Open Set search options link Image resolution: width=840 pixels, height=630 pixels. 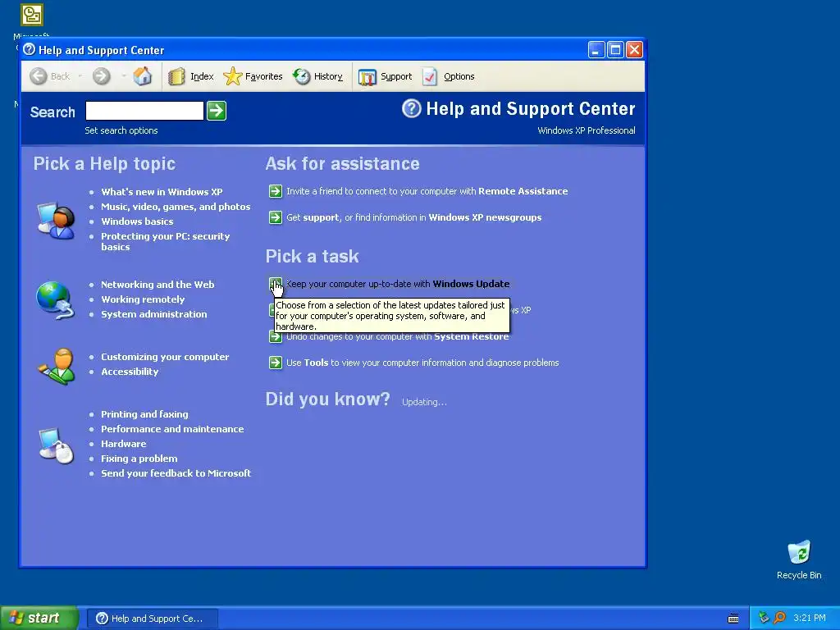[x=121, y=130]
